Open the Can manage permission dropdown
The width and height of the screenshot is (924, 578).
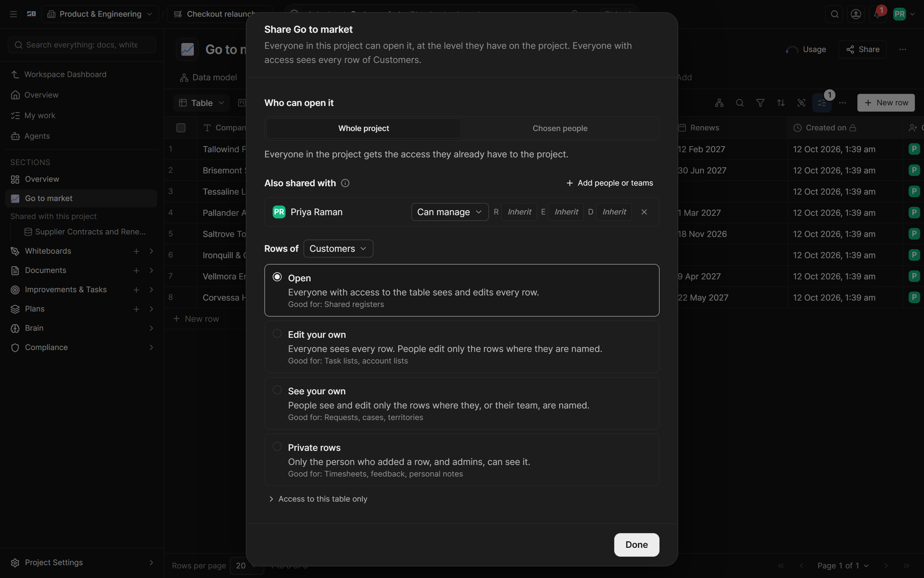coord(450,212)
